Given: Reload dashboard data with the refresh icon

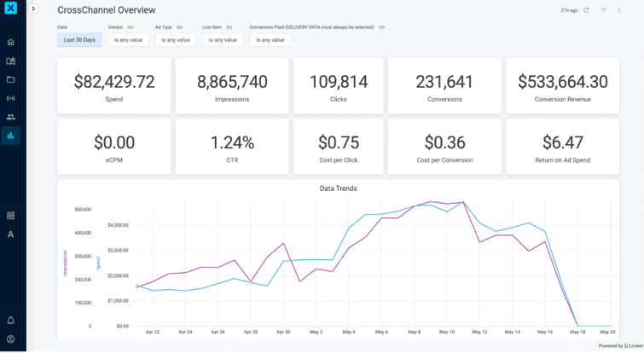Looking at the screenshot, I should pos(586,10).
